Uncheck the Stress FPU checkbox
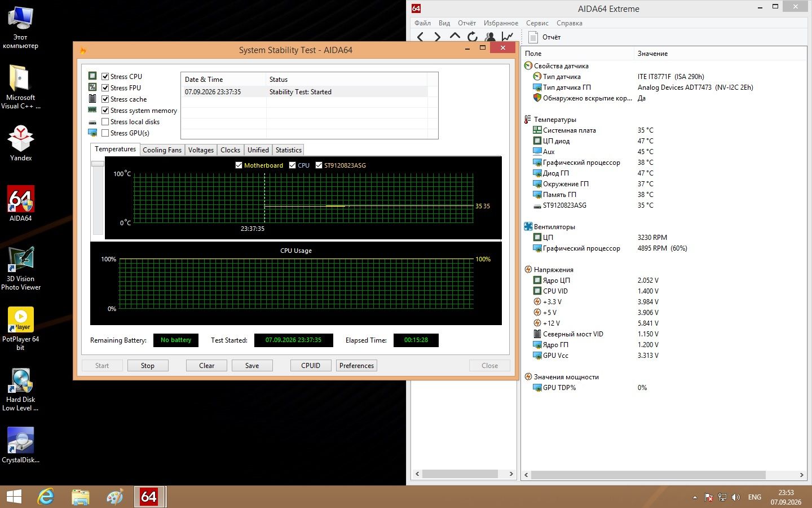Screen dimensions: 812x508 tap(105, 87)
